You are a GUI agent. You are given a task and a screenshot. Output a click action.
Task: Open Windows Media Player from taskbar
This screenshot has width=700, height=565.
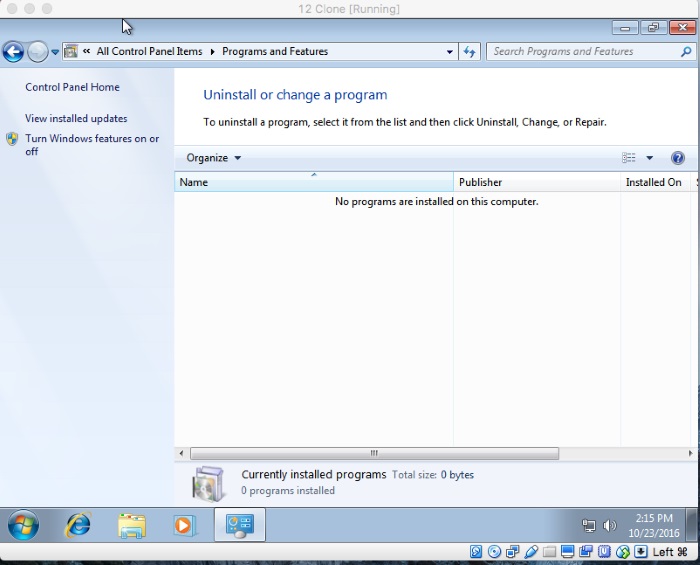pyautogui.click(x=185, y=525)
